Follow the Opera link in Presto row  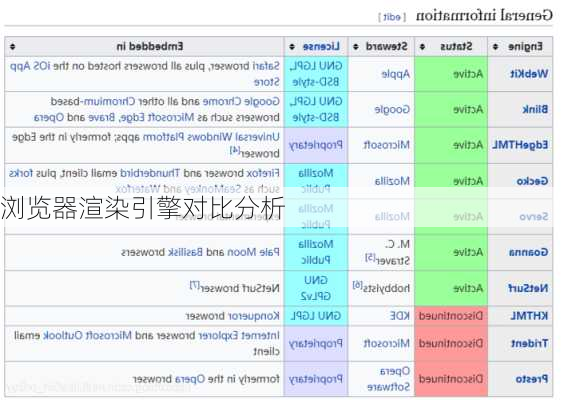coord(190,379)
